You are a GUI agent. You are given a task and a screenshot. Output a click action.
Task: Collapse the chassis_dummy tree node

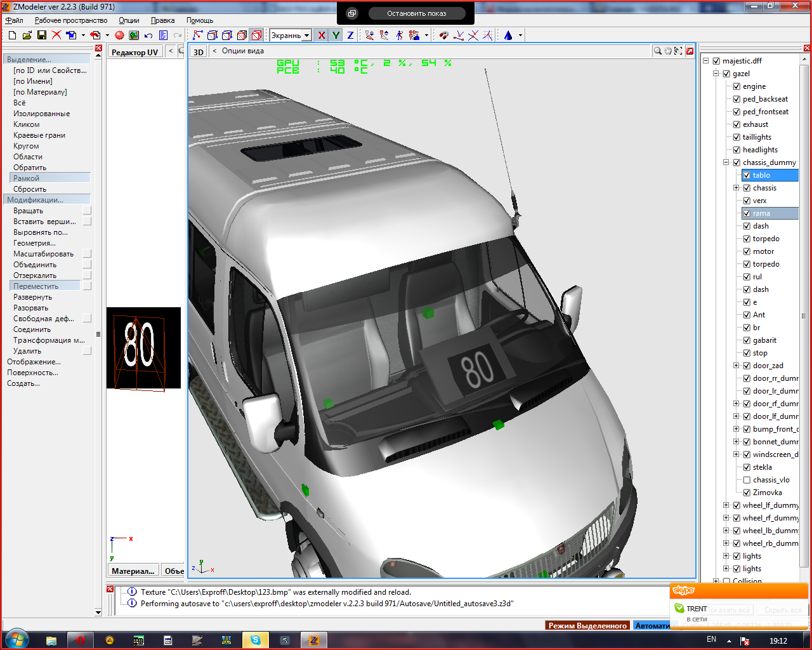[726, 162]
